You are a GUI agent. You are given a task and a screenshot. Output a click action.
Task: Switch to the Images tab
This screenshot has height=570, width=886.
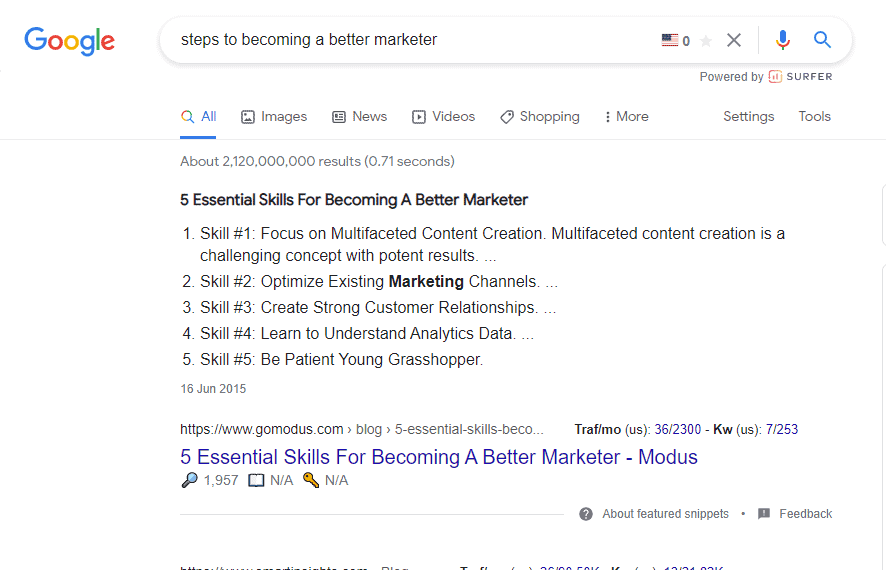(x=274, y=116)
